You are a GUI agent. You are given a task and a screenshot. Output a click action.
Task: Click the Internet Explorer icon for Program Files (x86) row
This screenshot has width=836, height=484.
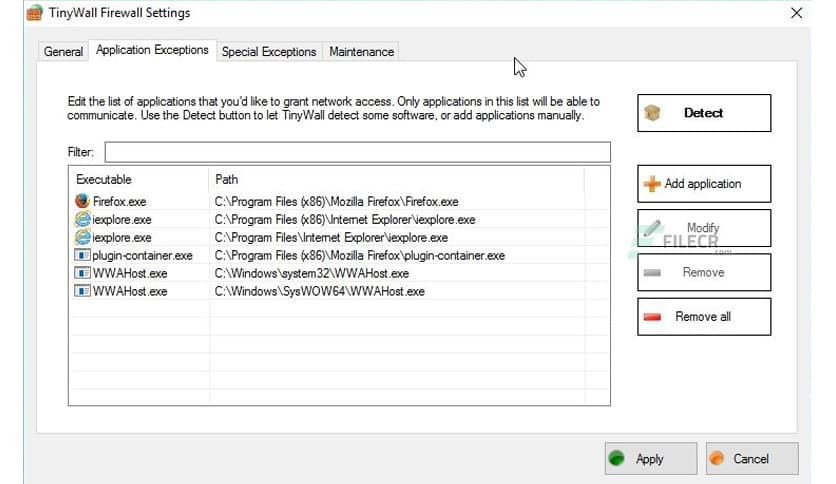pos(82,219)
